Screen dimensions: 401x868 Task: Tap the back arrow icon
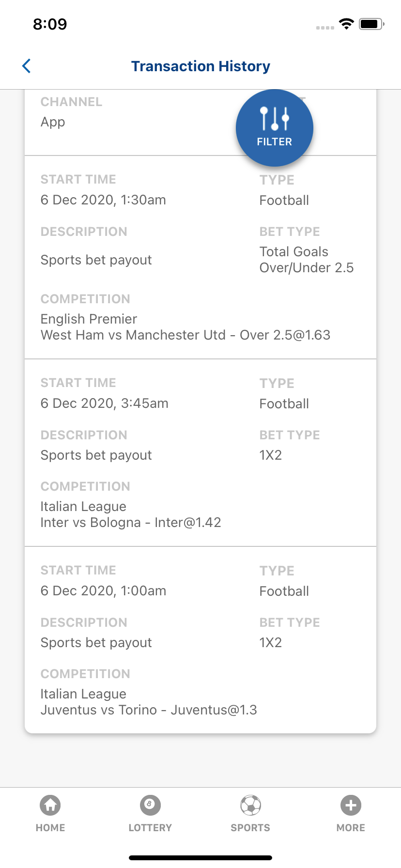(x=27, y=66)
